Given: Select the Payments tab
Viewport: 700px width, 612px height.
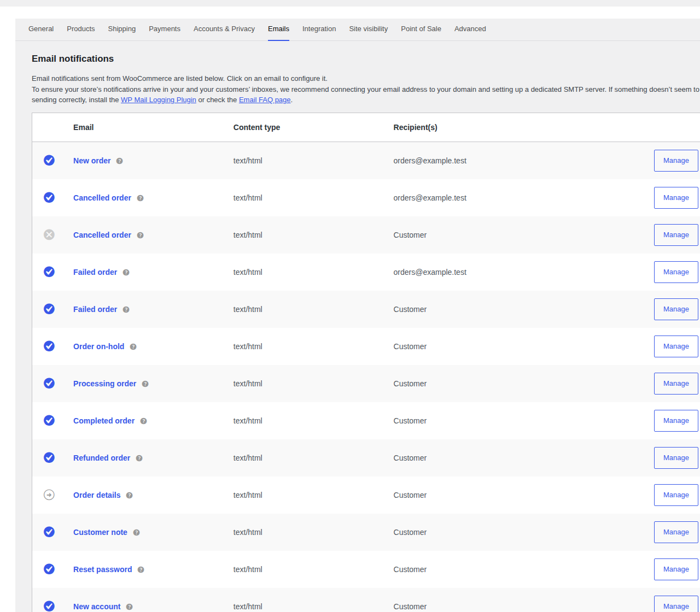Looking at the screenshot, I should (x=165, y=29).
